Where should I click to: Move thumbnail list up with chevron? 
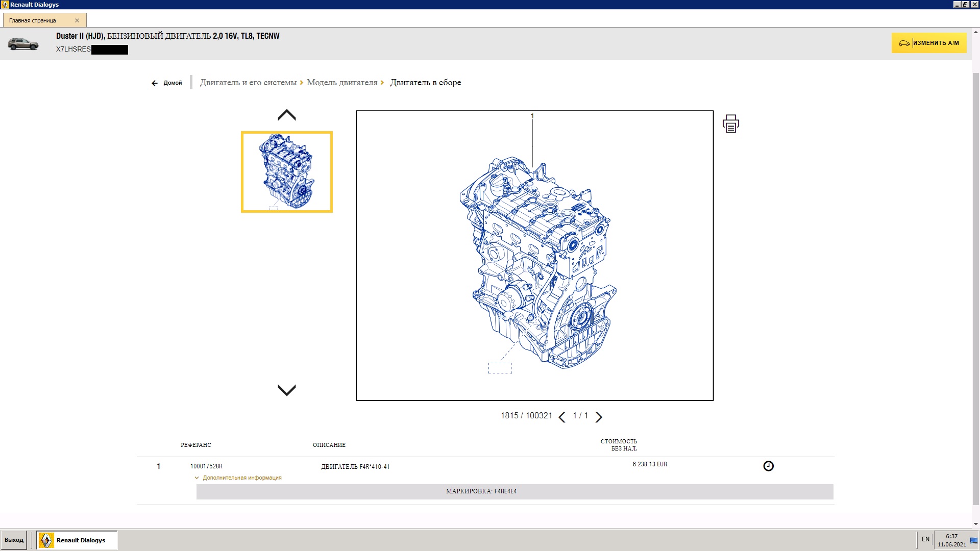[x=286, y=115]
